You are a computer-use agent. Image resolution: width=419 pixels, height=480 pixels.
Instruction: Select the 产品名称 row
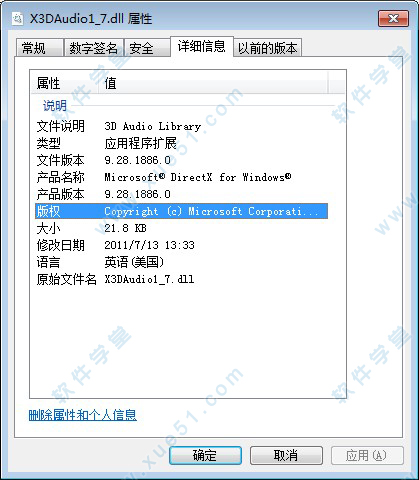(x=181, y=177)
